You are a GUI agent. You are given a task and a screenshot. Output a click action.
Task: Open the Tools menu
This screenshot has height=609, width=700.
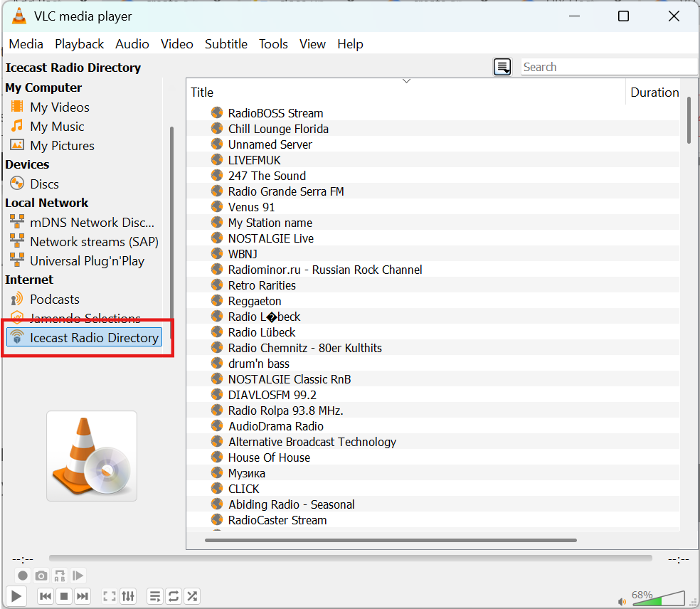(x=273, y=44)
